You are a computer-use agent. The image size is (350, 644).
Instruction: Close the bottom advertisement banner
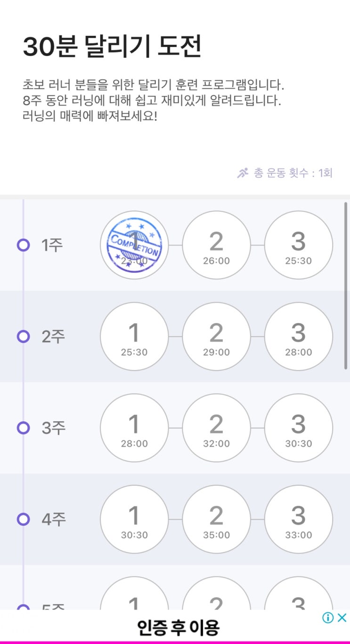342,618
